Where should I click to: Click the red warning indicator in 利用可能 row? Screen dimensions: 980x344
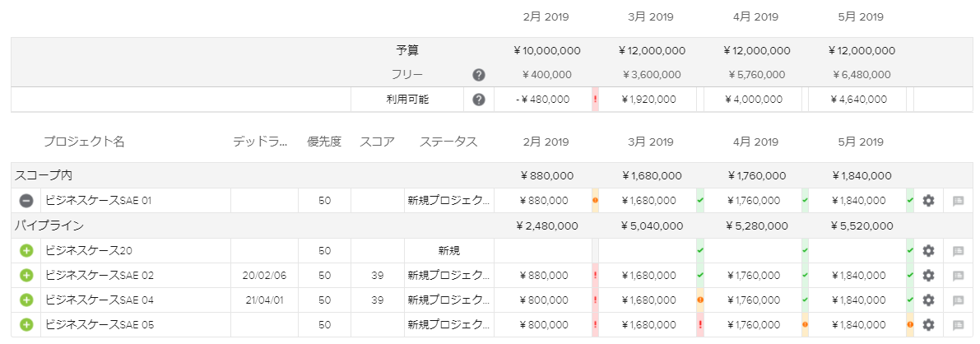point(595,100)
